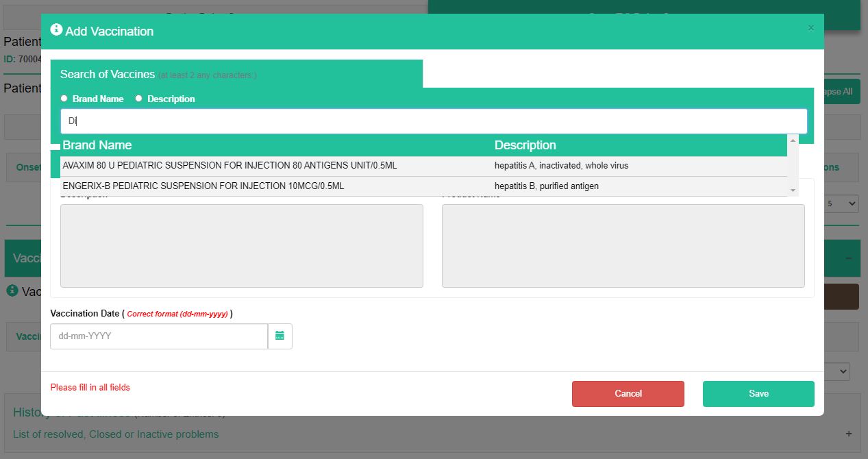868x459 pixels.
Task: Close the Add Vaccination dialog
Action: 811,28
